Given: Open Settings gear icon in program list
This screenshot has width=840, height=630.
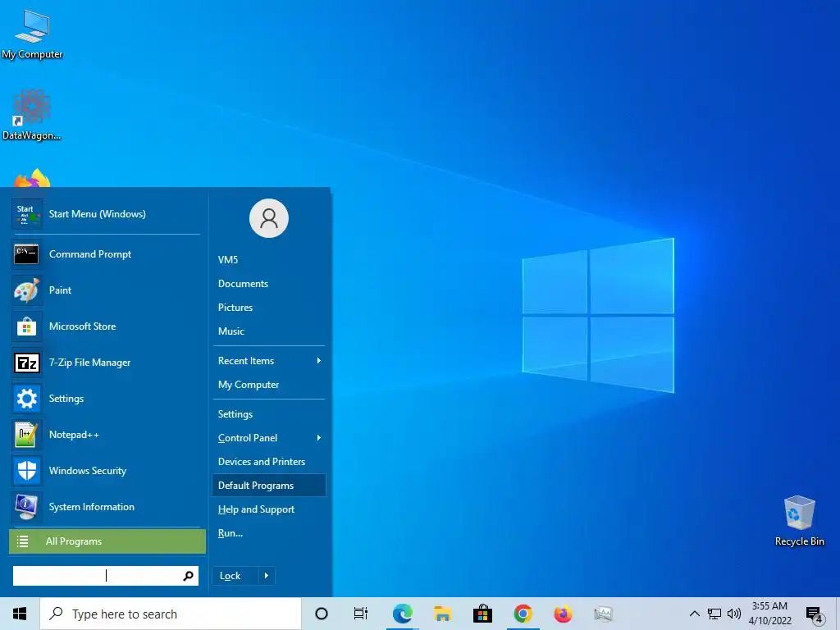Looking at the screenshot, I should (26, 399).
